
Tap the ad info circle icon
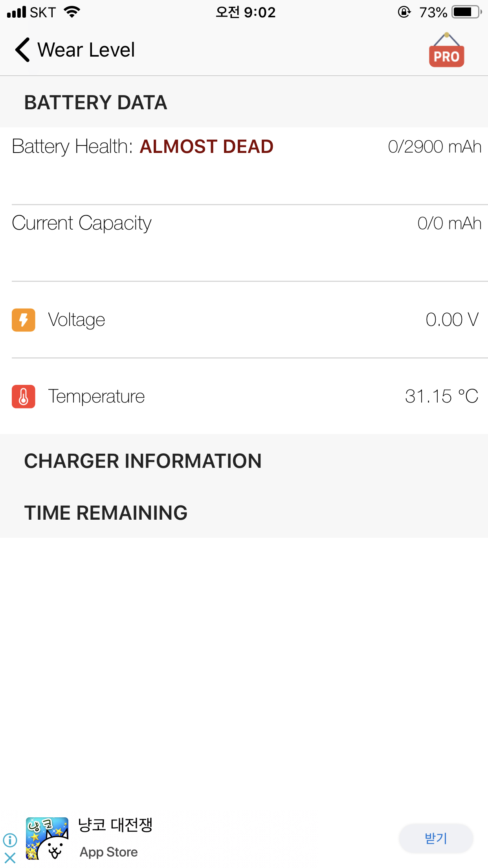[x=10, y=840]
